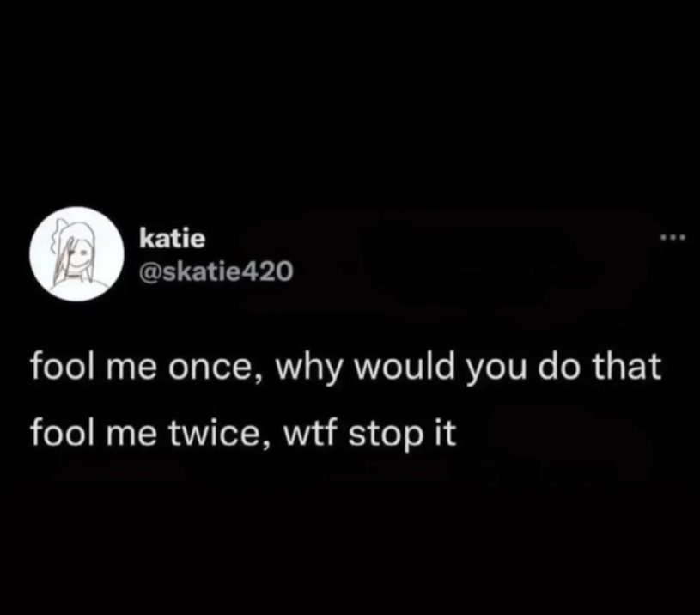This screenshot has width=700, height=615.
Task: Click the word 'would' in the tweet
Action: point(405,367)
